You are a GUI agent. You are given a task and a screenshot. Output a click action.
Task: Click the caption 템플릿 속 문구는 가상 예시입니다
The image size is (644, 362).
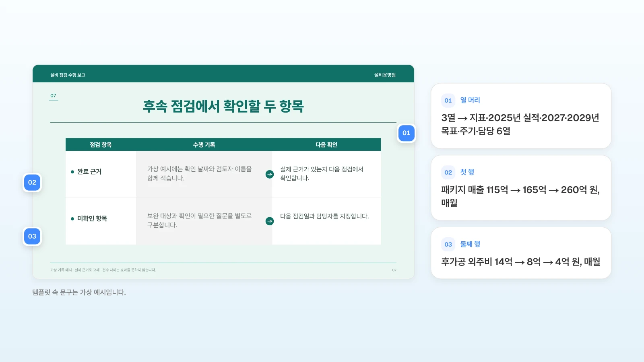tap(79, 292)
